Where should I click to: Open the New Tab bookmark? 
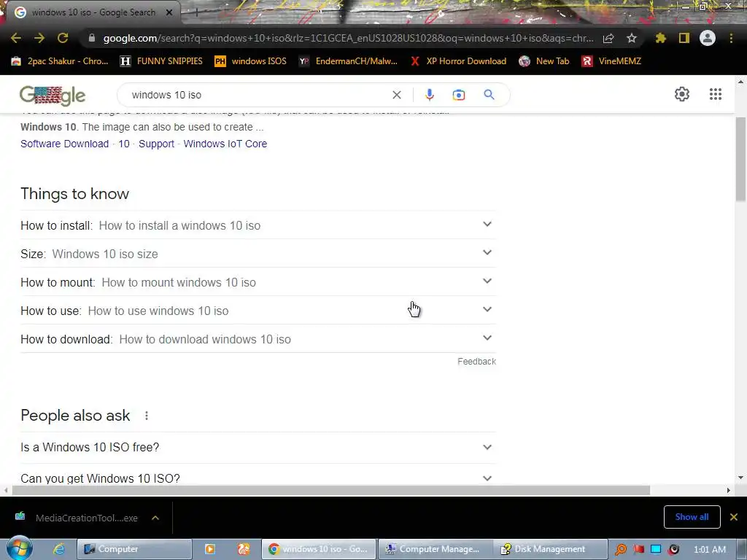[544, 61]
